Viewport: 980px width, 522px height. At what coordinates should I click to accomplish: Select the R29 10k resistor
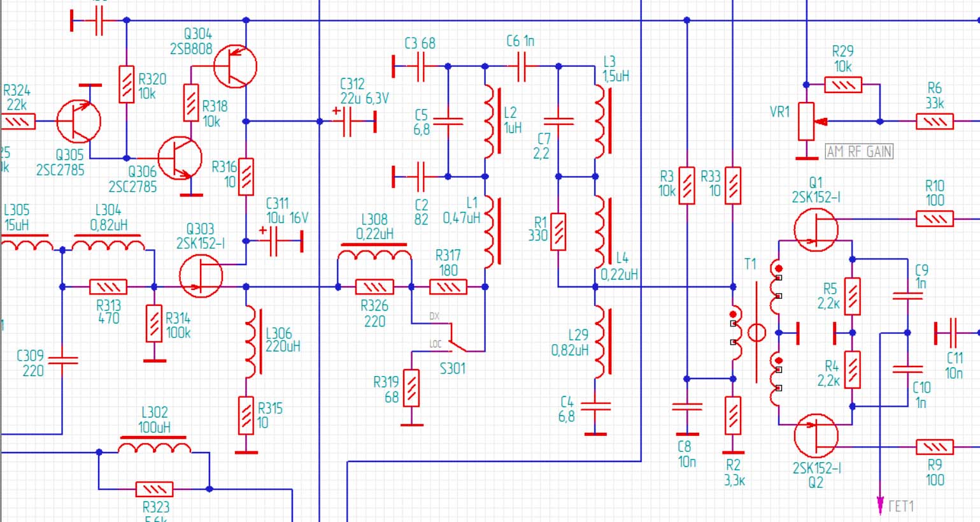point(842,85)
